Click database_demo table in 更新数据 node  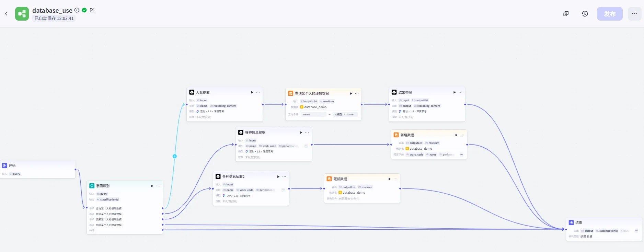pos(352,193)
